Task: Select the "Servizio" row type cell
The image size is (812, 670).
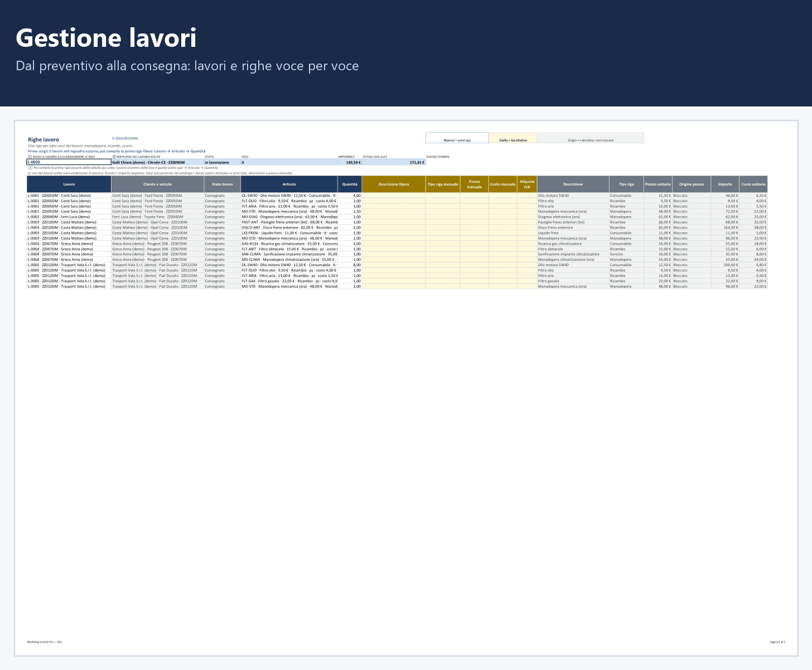Action: click(626, 254)
